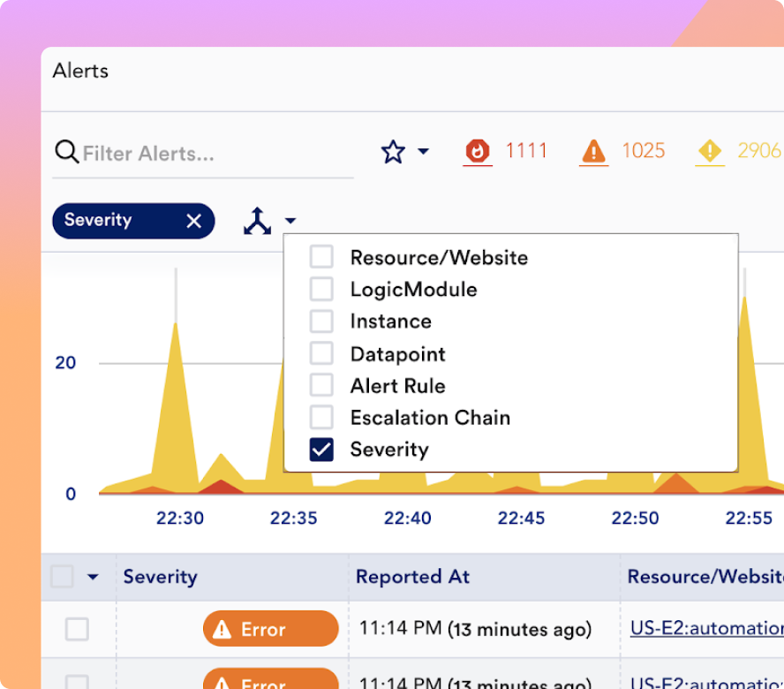Select the Escalation Chain menu option
This screenshot has height=689, width=784.
pos(430,418)
